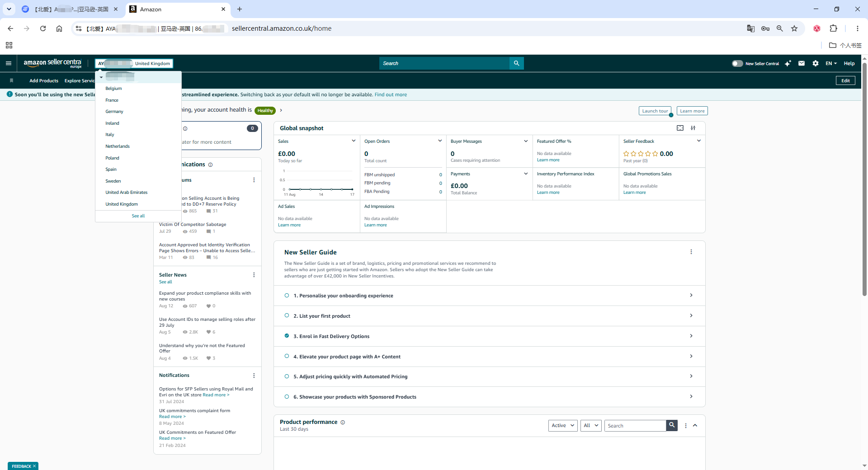Click the Product performance search field
Viewport: 868px width, 470px height.
[635, 425]
